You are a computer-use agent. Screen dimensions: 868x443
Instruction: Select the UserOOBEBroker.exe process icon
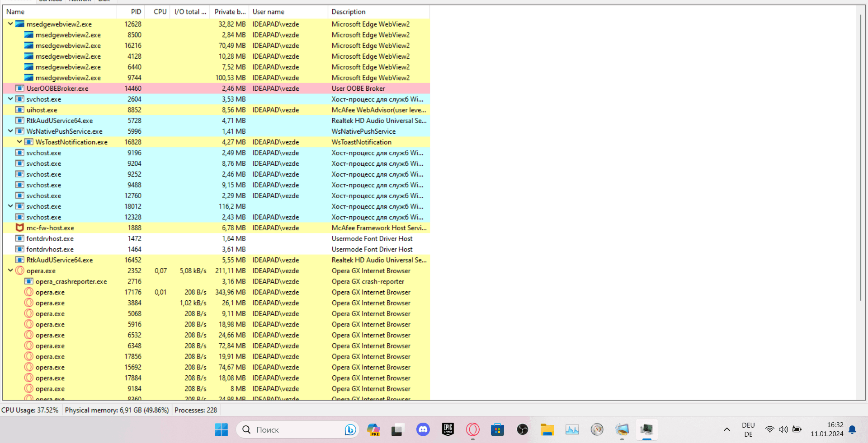(x=20, y=89)
